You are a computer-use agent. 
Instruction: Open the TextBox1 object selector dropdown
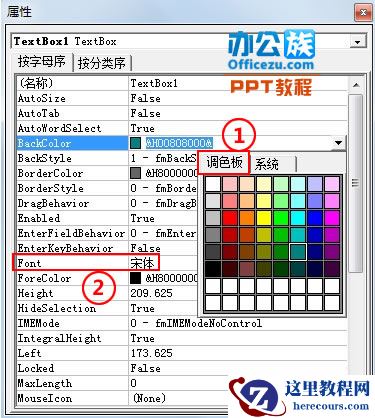358,42
